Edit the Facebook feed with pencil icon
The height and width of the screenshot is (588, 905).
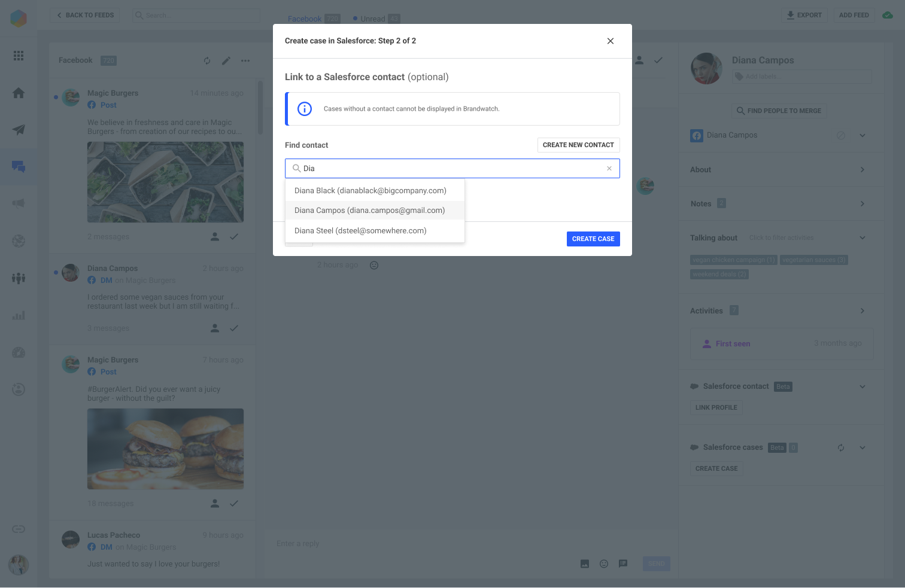226,61
